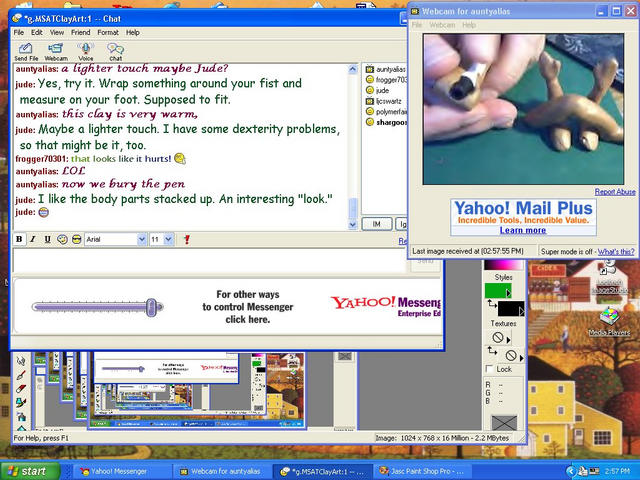Click the IM button below user list

(x=376, y=224)
